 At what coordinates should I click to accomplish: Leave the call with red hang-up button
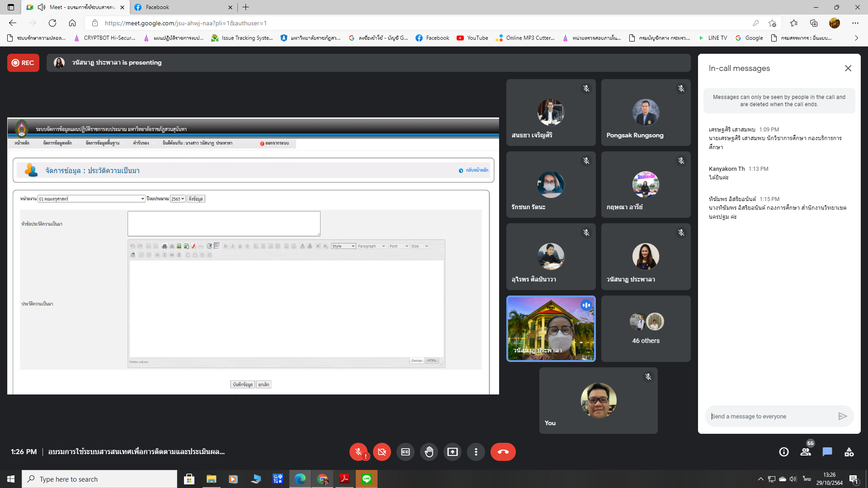(x=503, y=452)
